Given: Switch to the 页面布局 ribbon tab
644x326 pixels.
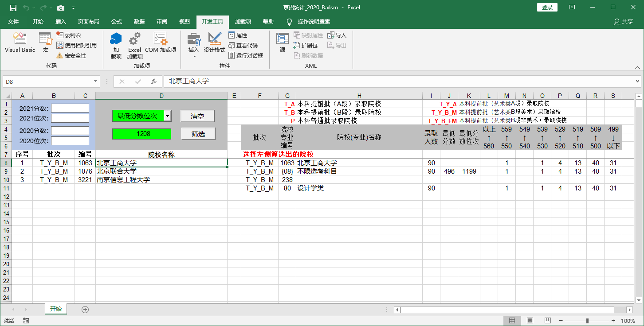Looking at the screenshot, I should point(88,21).
